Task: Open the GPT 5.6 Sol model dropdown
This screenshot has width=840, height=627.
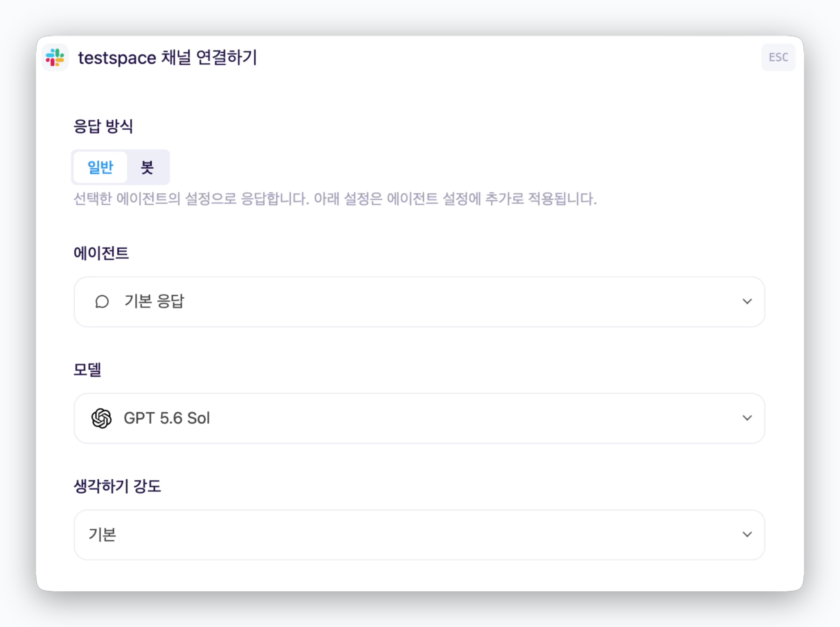Action: tap(419, 418)
